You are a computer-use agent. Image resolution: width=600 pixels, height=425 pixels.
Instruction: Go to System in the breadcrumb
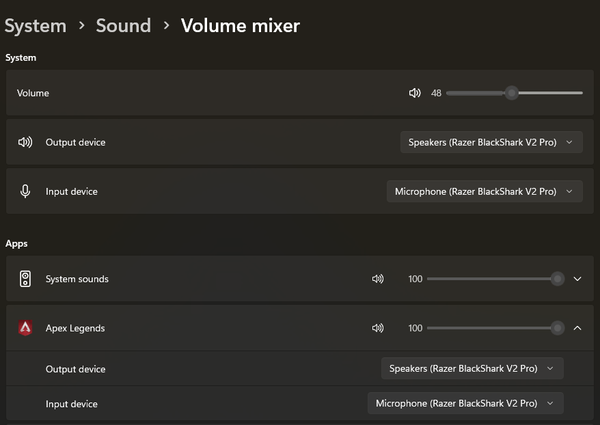36,26
